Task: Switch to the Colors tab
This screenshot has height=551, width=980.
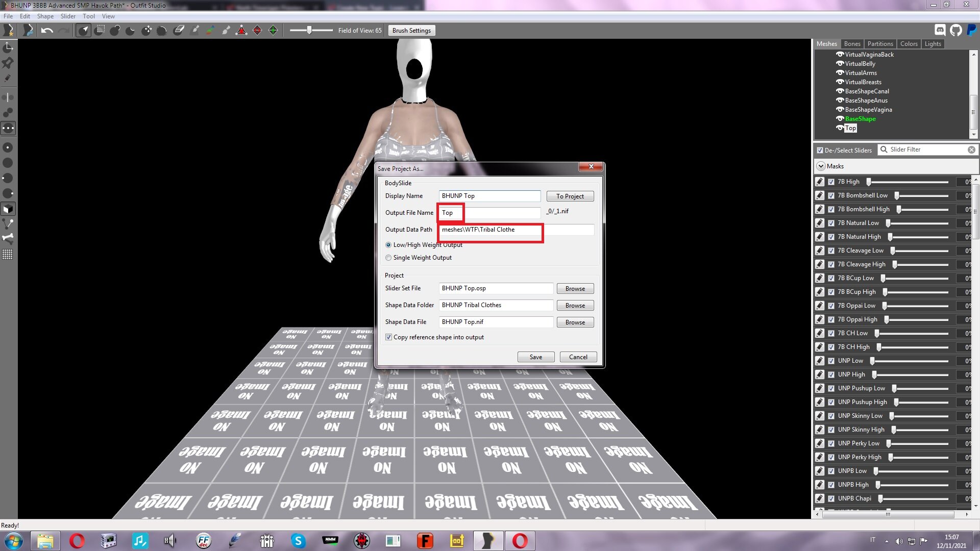Action: tap(909, 44)
